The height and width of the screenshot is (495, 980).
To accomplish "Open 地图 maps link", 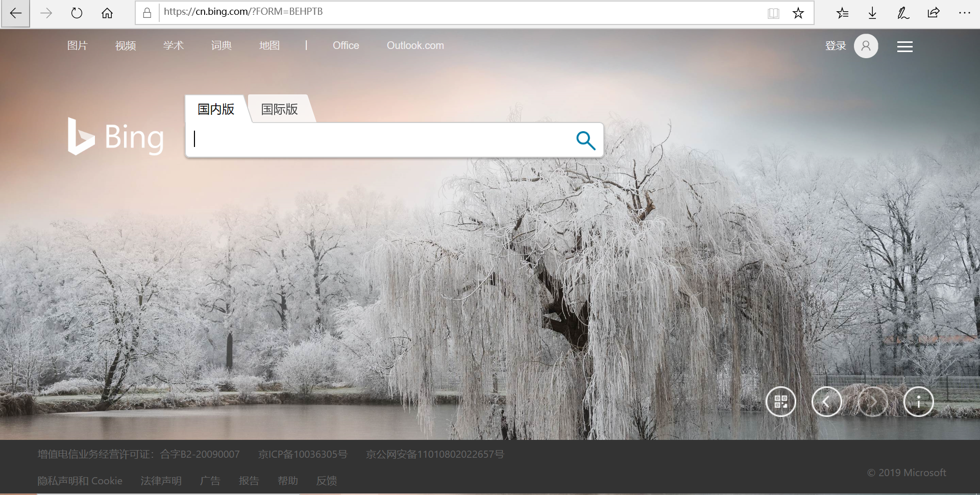I will [269, 45].
